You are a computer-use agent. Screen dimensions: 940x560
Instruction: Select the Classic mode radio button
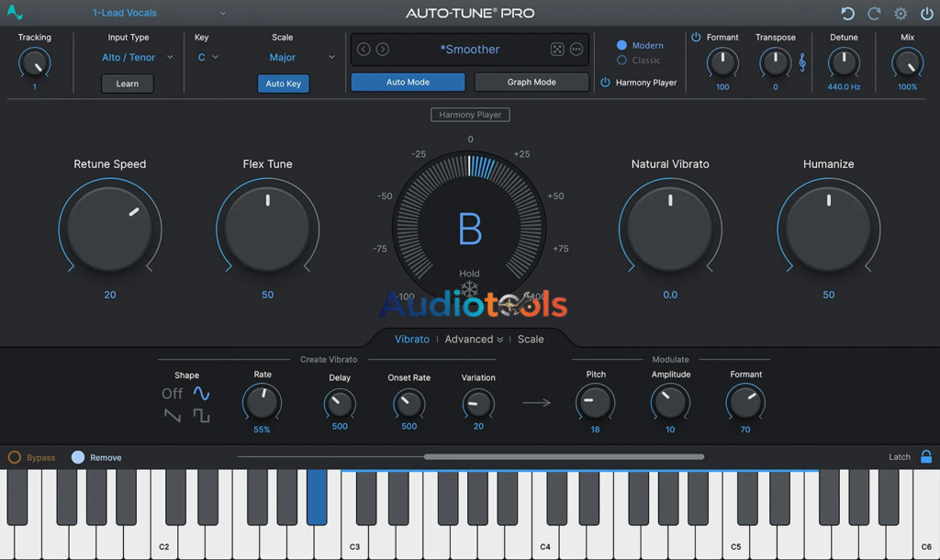(x=622, y=58)
